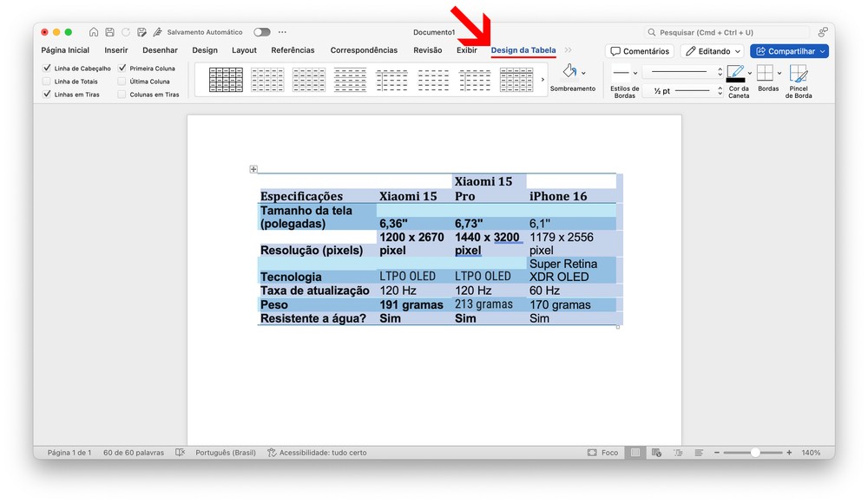Viewport: 868px width, 503px height.
Task: Click the magnifier icon in search field
Action: 652,32
